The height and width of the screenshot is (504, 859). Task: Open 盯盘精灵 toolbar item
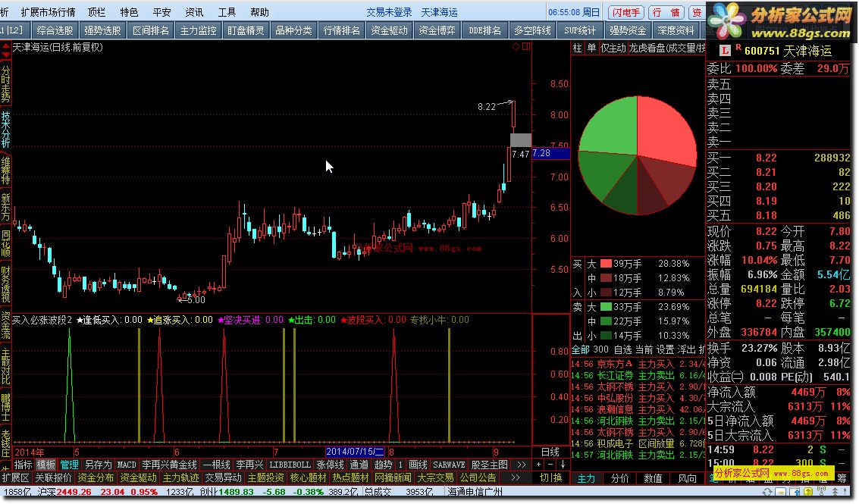246,30
